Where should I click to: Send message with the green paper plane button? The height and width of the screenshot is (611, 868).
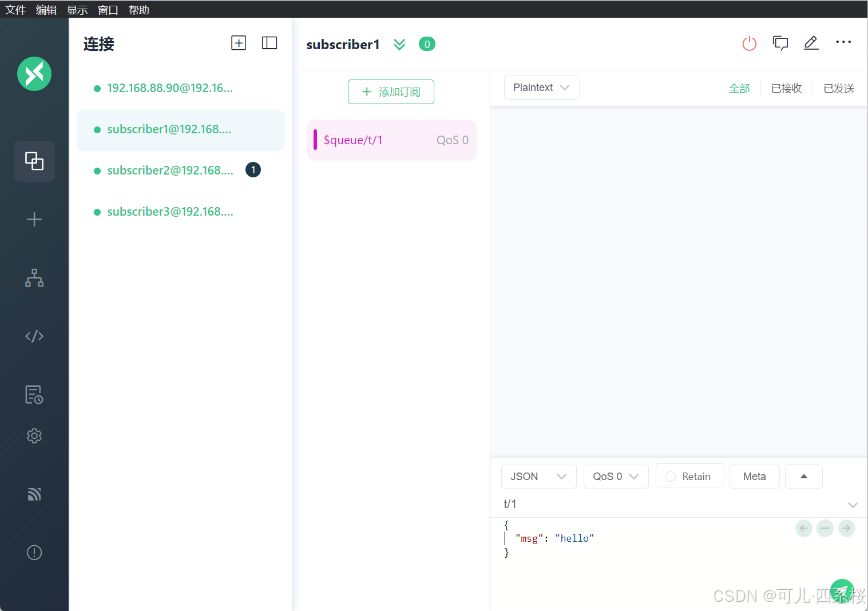842,591
